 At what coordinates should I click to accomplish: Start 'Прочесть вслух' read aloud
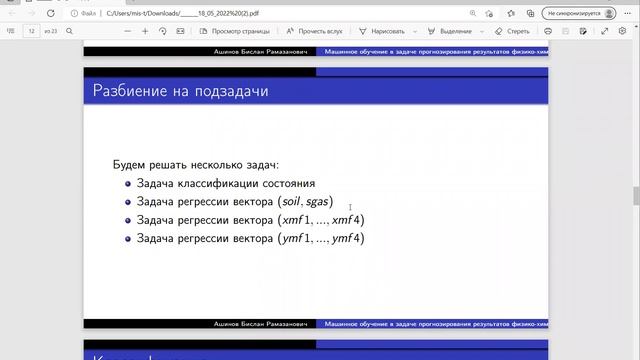314,31
